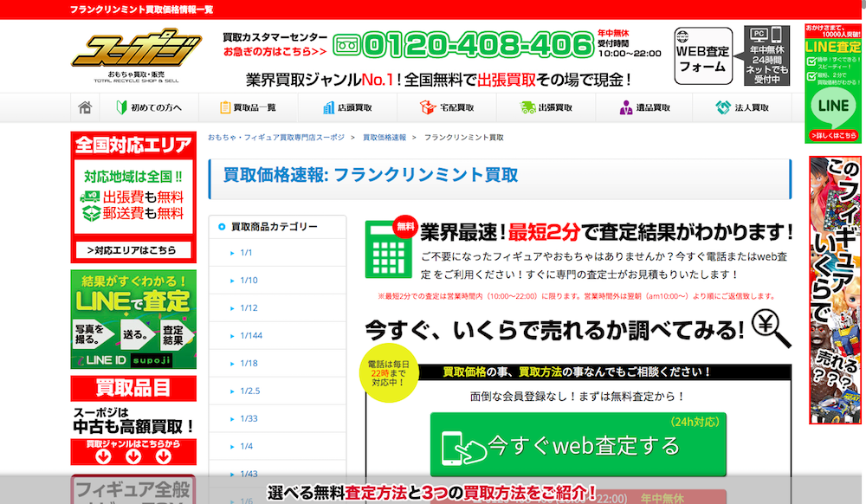
Task: Click the box icon beside 宅配買取
Action: coord(428,107)
